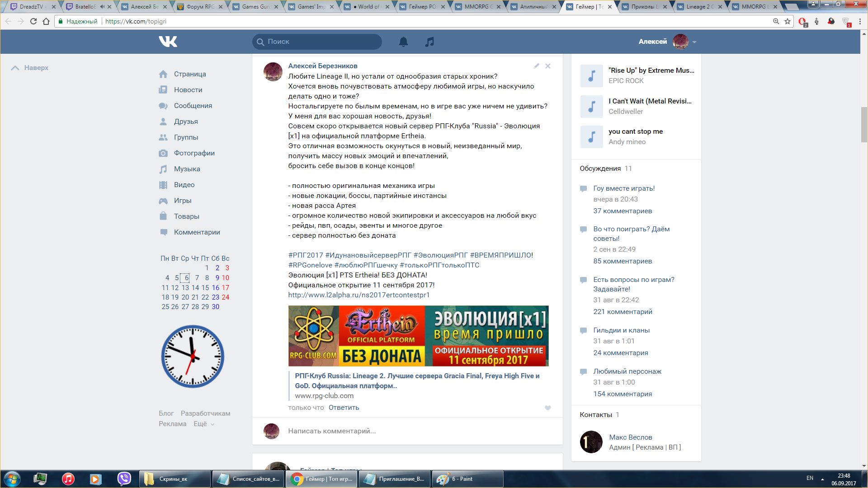
Task: Play I Can't Wait Celldweller track
Action: pyautogui.click(x=591, y=106)
